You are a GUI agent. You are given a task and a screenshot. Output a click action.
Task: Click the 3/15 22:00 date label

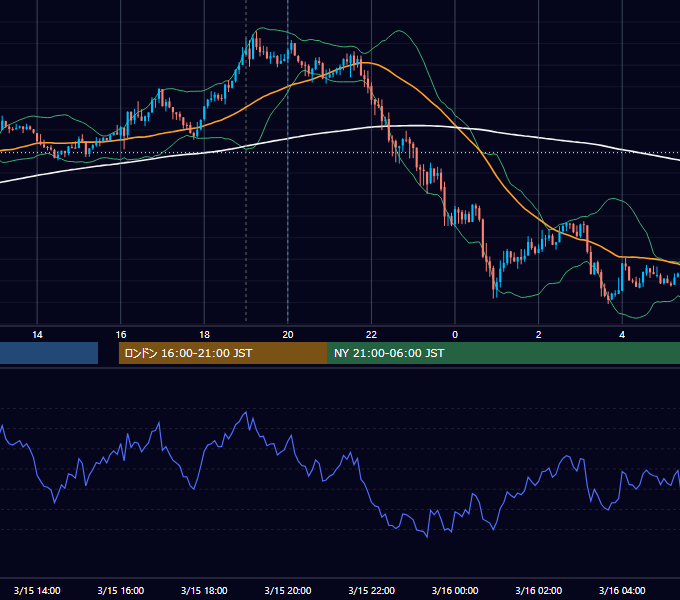372,590
